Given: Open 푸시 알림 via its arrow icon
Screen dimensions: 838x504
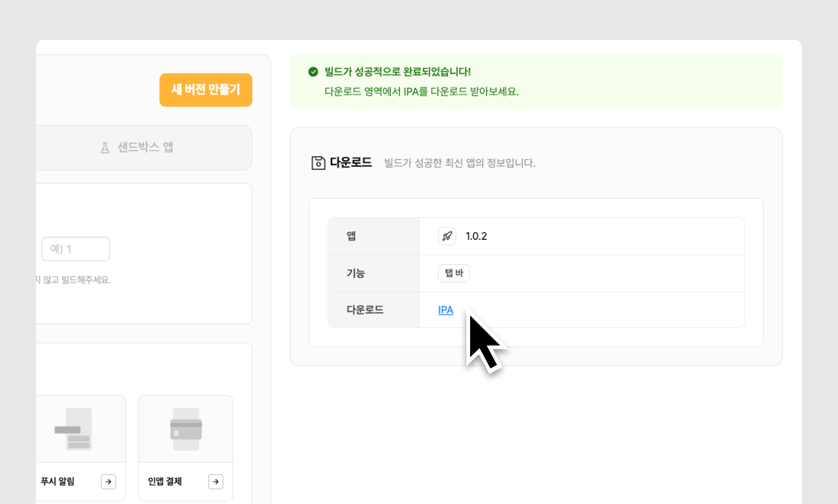Looking at the screenshot, I should click(x=108, y=482).
